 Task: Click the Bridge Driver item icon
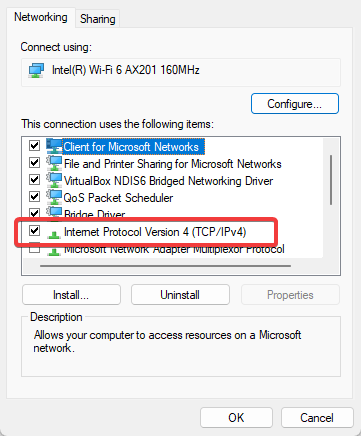click(54, 213)
